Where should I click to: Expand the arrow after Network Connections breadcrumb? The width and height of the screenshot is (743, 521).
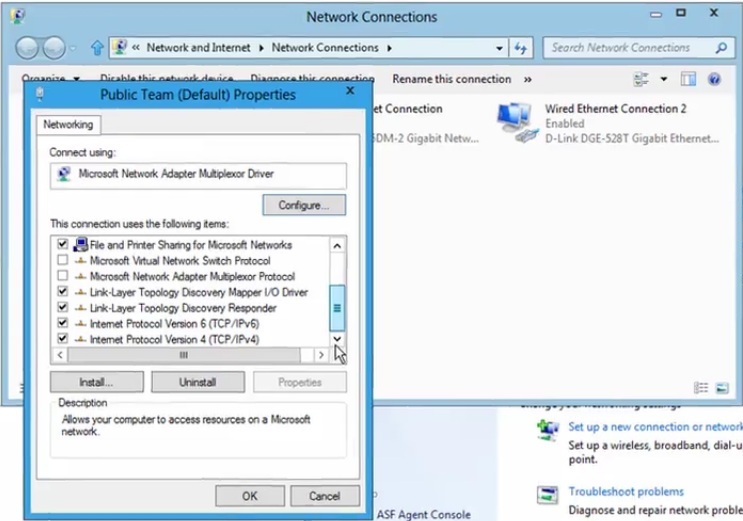(389, 48)
